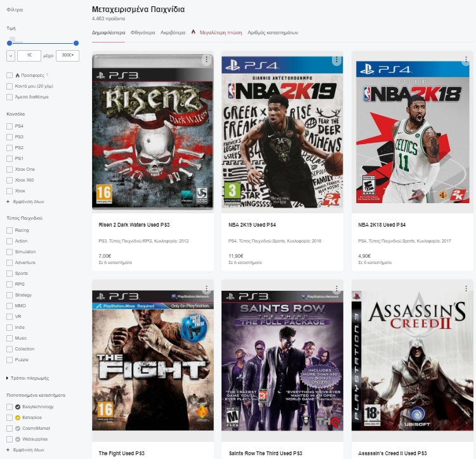Screen dimensions: 476x459
Task: Open Saints Row The Third Used PS3 link
Action: tap(265, 453)
